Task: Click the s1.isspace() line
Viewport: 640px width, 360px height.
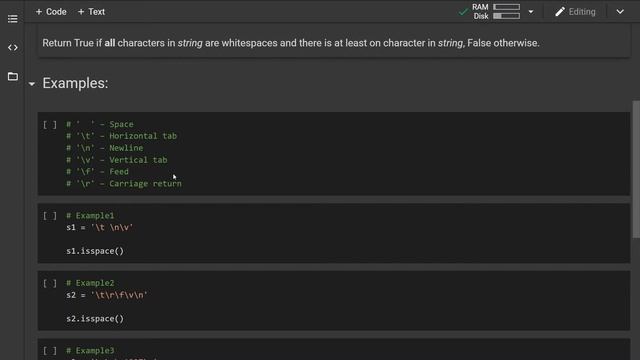Action: [95, 251]
